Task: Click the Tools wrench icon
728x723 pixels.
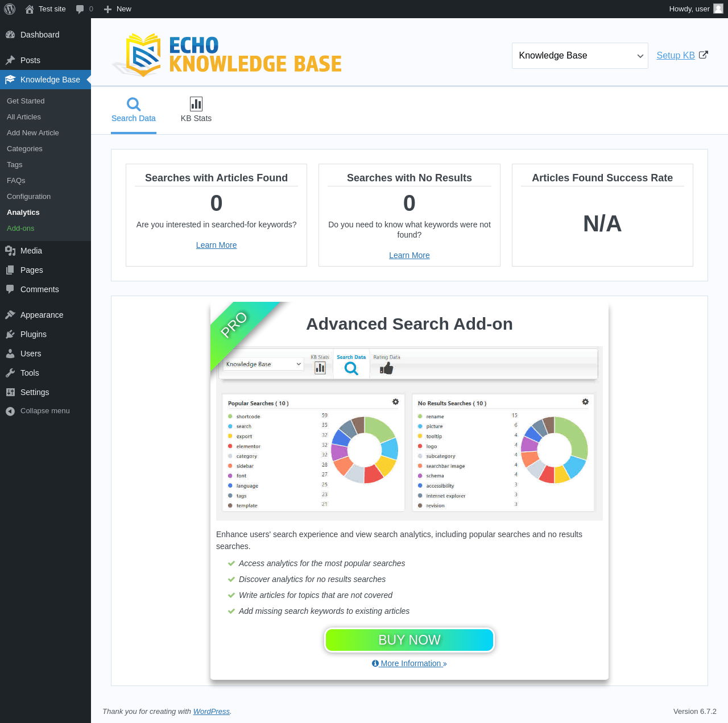Action: coord(10,373)
